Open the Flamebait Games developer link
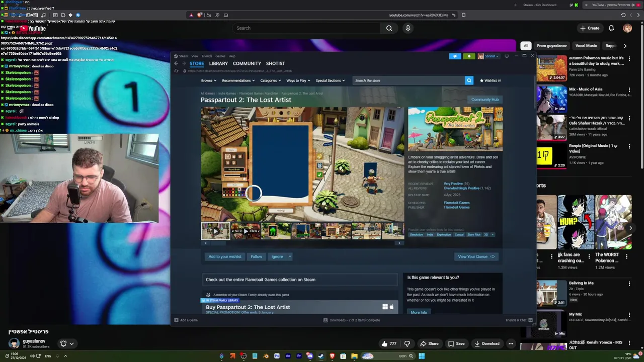The width and height of the screenshot is (644, 362). pyautogui.click(x=456, y=203)
